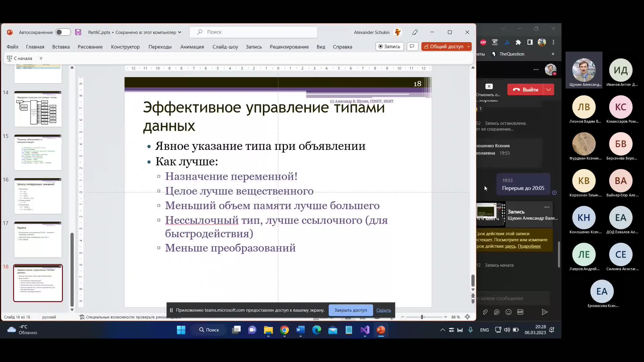Click the browser extensions puzzle icon
Viewport: 644px width, 362px height.
(x=518, y=42)
